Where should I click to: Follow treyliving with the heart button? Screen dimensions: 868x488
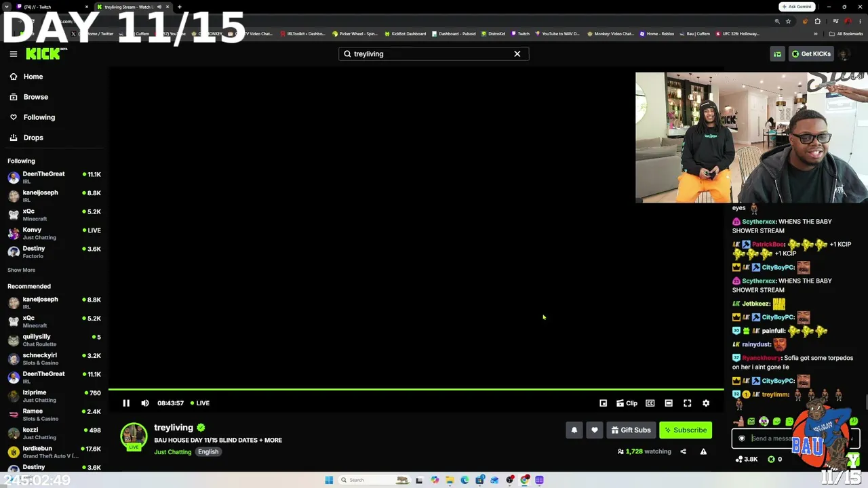595,430
